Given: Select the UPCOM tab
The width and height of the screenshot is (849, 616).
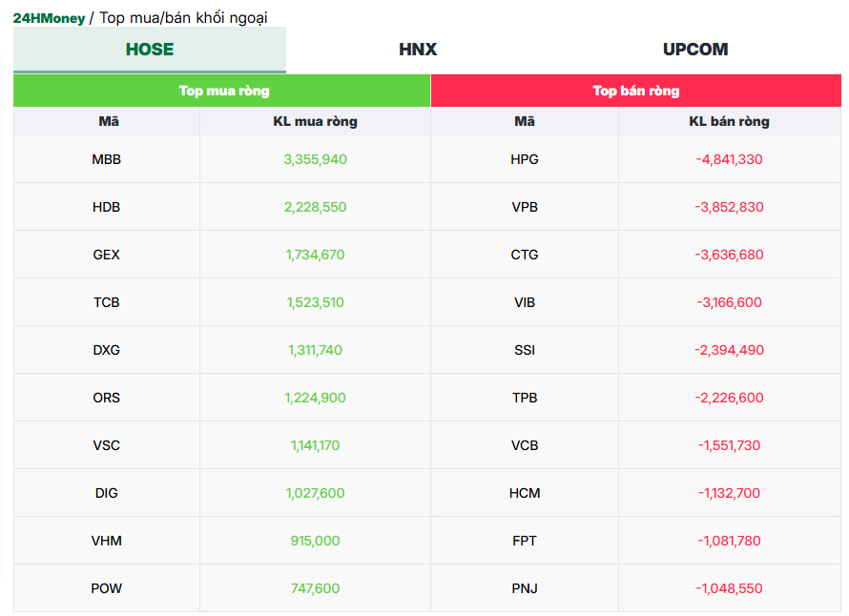Looking at the screenshot, I should (x=695, y=50).
